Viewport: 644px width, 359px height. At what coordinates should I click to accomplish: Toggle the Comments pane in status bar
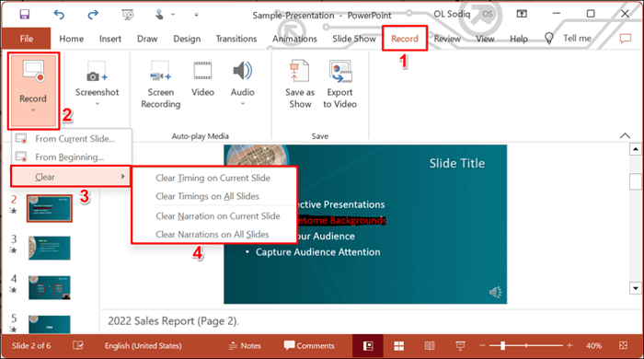tap(309, 345)
